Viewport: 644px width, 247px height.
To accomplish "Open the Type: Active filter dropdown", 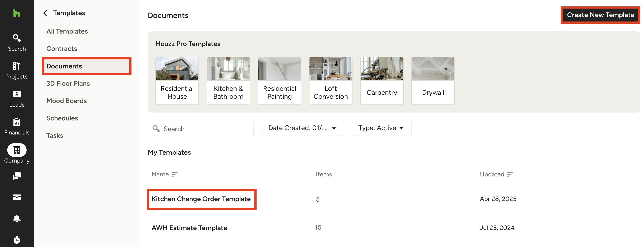I will coord(381,128).
